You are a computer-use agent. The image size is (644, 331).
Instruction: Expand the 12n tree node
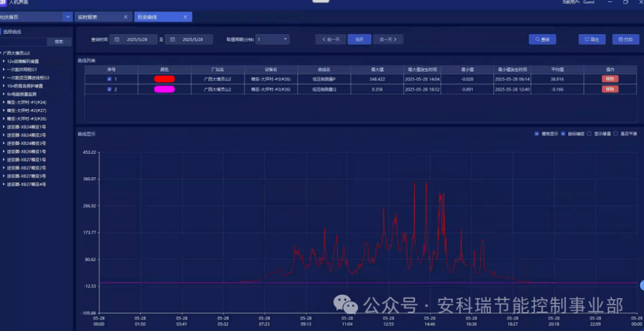pyautogui.click(x=4, y=61)
